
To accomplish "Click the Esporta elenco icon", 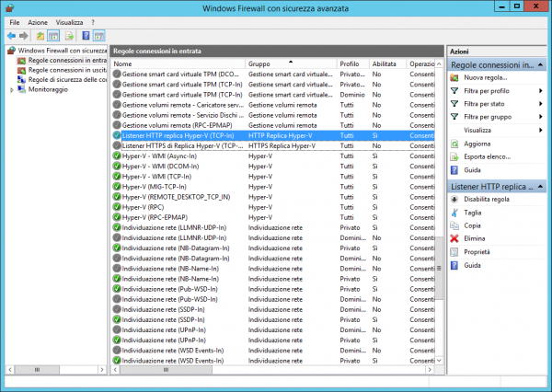I will click(454, 156).
